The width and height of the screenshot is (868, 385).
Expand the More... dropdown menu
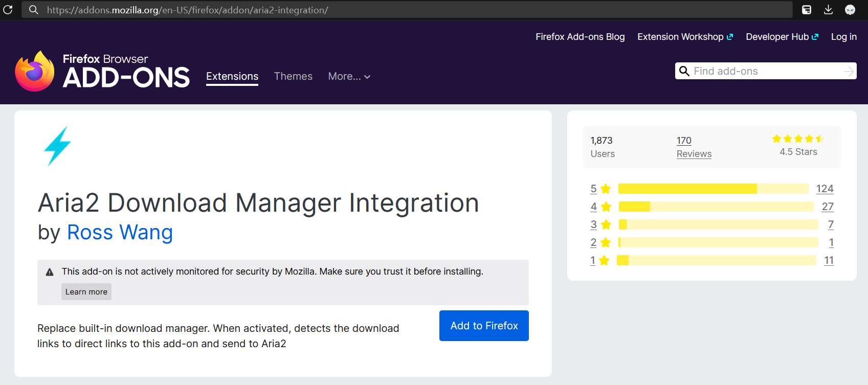click(x=349, y=76)
